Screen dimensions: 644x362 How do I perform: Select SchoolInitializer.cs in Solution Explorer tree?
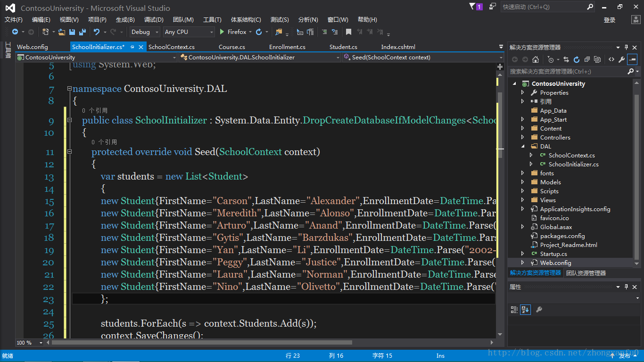[x=573, y=164]
